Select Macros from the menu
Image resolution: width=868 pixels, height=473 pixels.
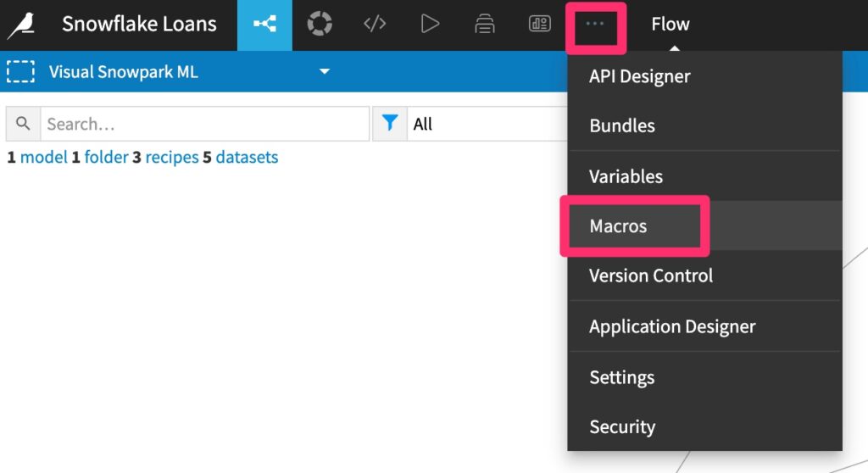coord(618,226)
